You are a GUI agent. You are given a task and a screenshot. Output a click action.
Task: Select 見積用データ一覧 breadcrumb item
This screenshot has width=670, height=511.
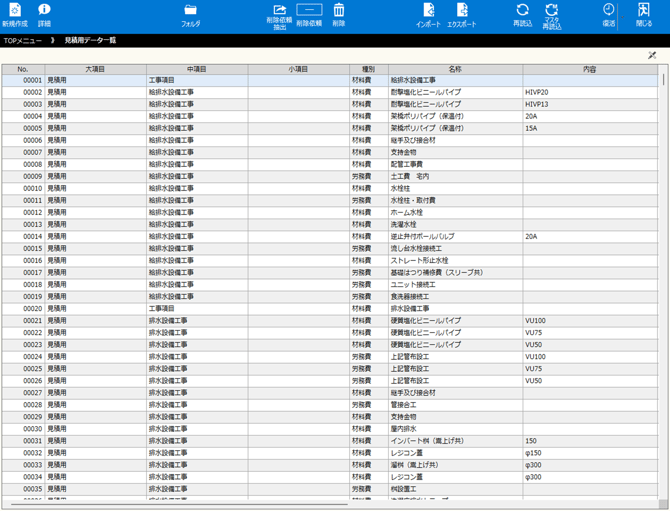pos(90,41)
